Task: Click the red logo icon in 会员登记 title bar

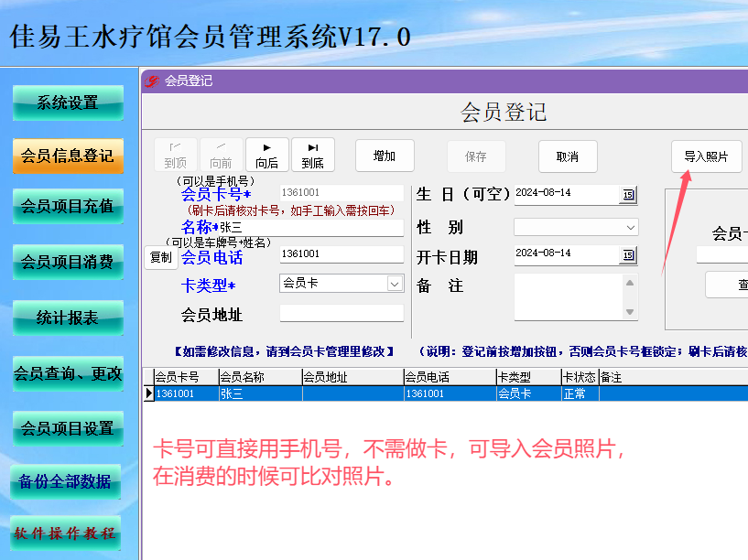Action: click(152, 81)
